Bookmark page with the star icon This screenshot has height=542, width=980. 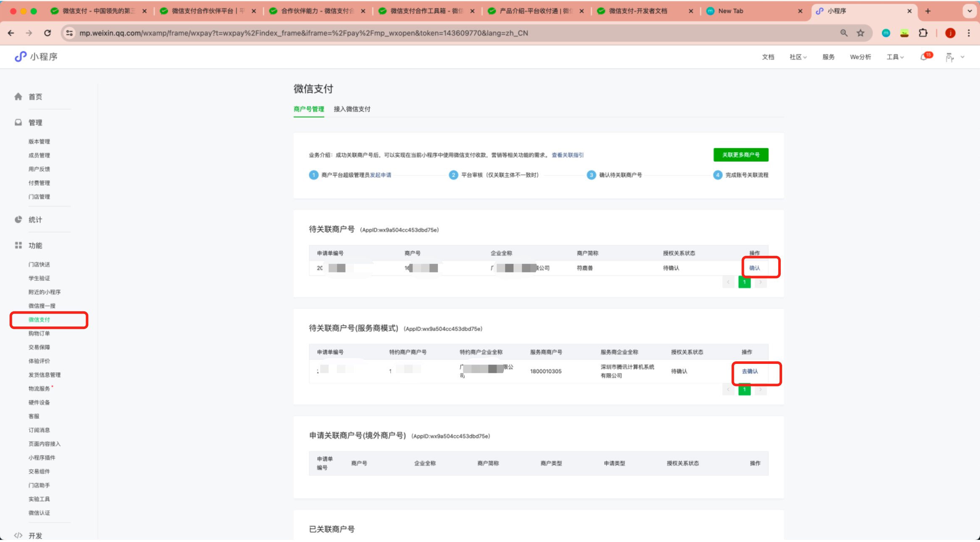(861, 33)
